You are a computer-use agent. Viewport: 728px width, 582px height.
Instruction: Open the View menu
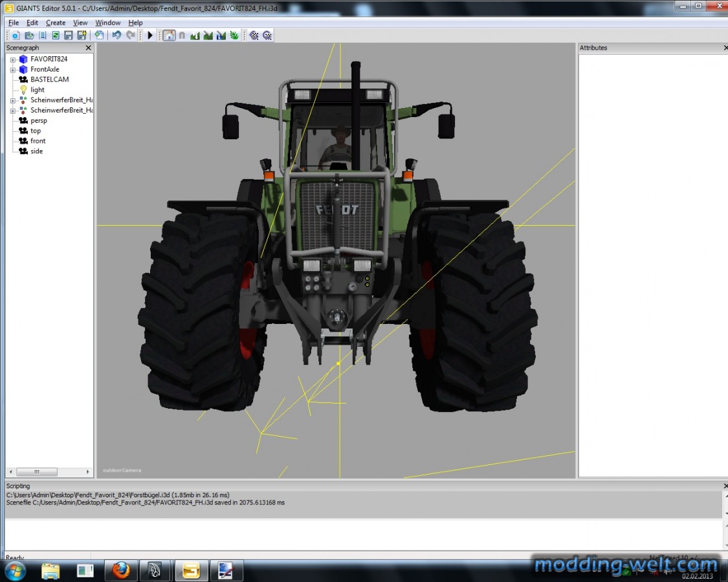(80, 22)
